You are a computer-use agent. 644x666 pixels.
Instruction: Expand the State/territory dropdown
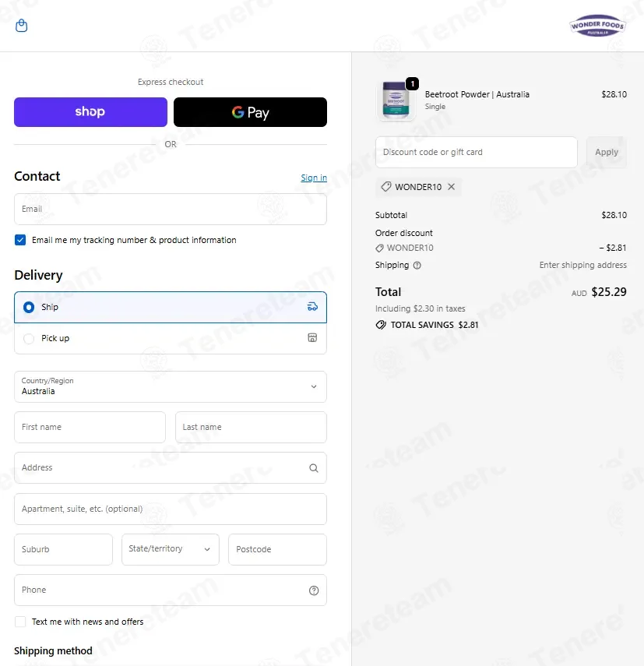point(171,549)
